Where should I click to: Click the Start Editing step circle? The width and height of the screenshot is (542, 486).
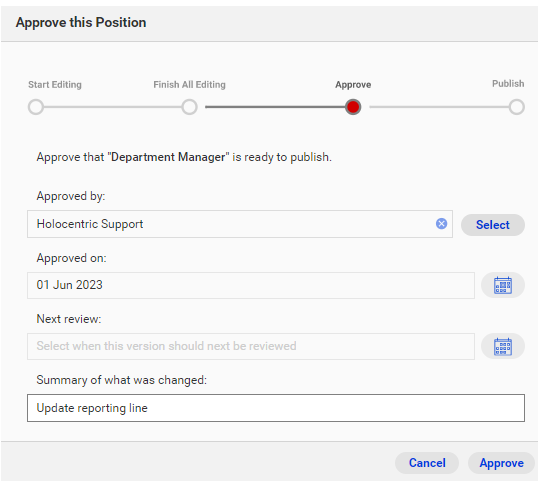(36, 107)
